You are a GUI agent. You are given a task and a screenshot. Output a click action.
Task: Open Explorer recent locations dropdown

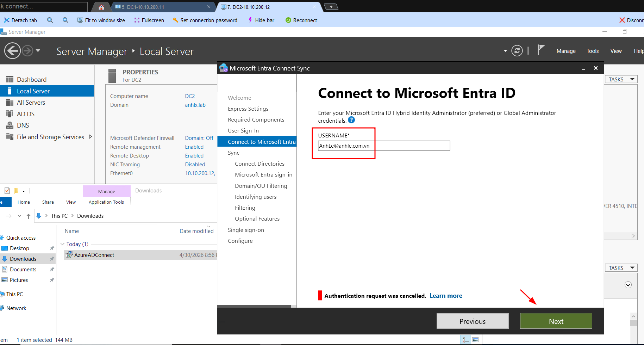coord(19,216)
